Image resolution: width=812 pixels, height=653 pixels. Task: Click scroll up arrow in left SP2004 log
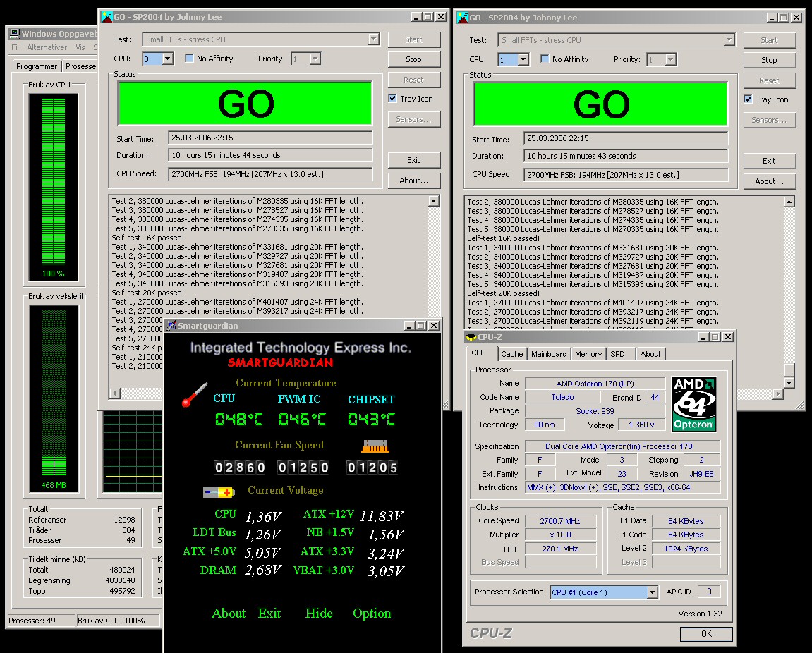coord(433,201)
